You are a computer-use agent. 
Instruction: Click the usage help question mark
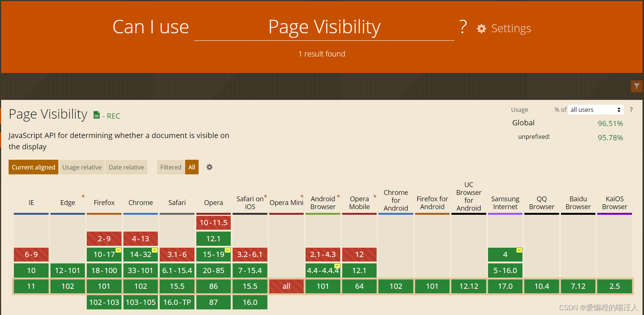point(631,110)
